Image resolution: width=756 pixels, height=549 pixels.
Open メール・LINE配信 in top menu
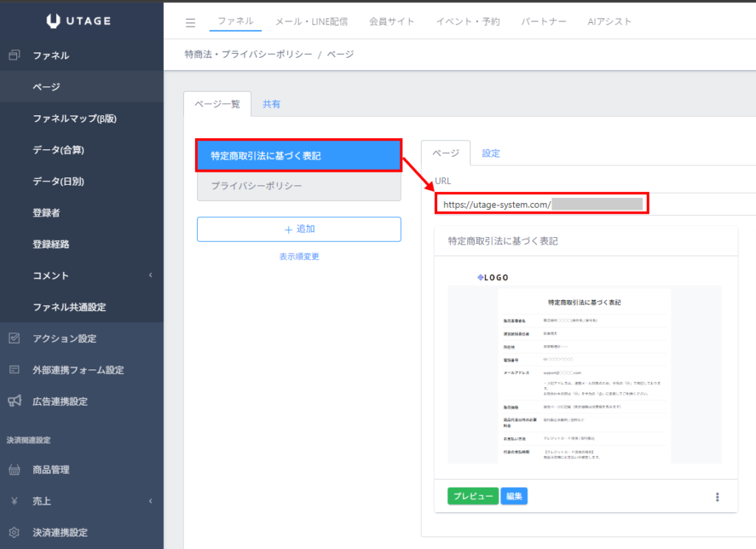click(x=311, y=21)
